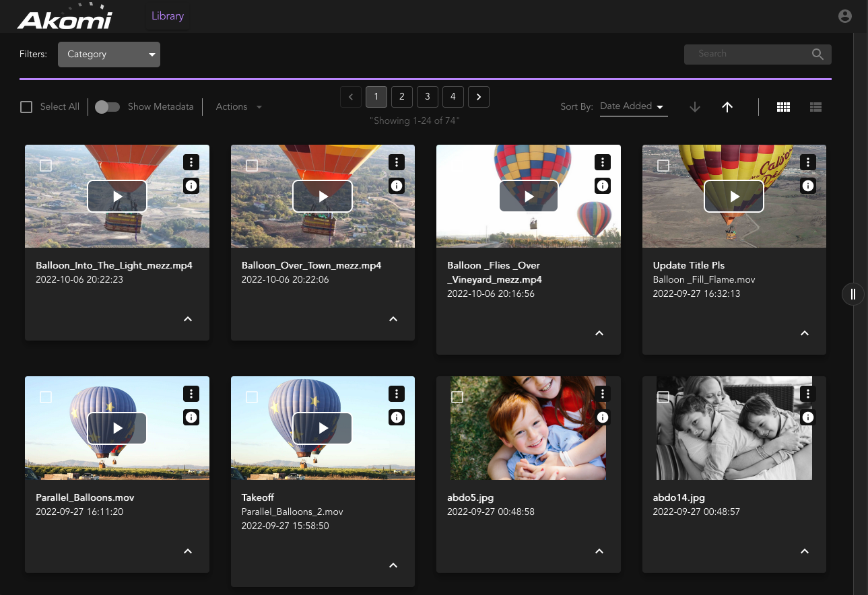
Task: Go to the next page arrow
Action: point(479,97)
